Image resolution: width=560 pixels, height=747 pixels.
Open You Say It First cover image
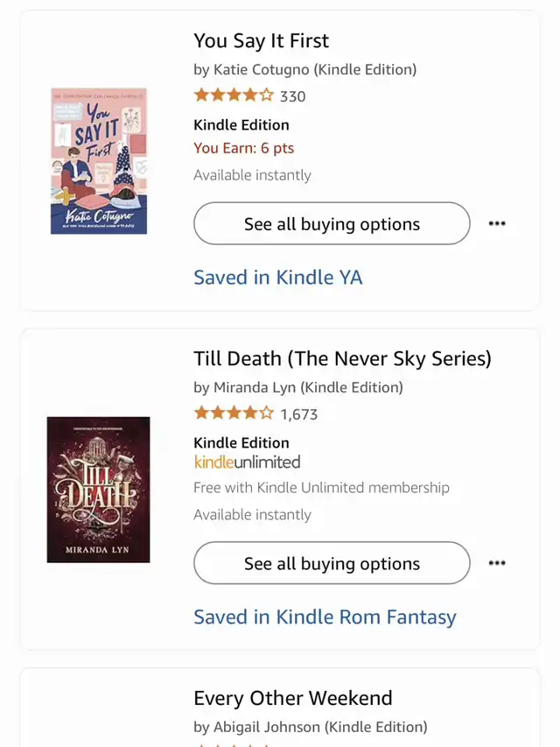[99, 161]
